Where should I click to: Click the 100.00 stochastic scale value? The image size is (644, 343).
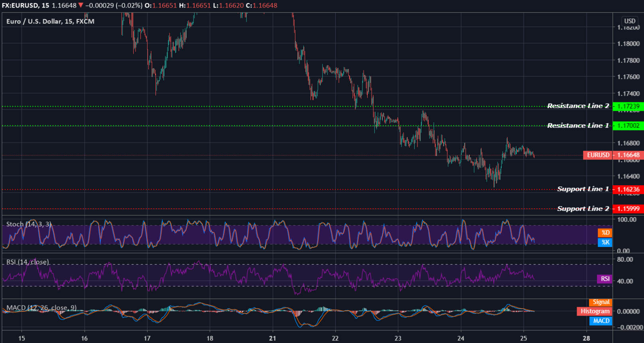click(x=627, y=220)
